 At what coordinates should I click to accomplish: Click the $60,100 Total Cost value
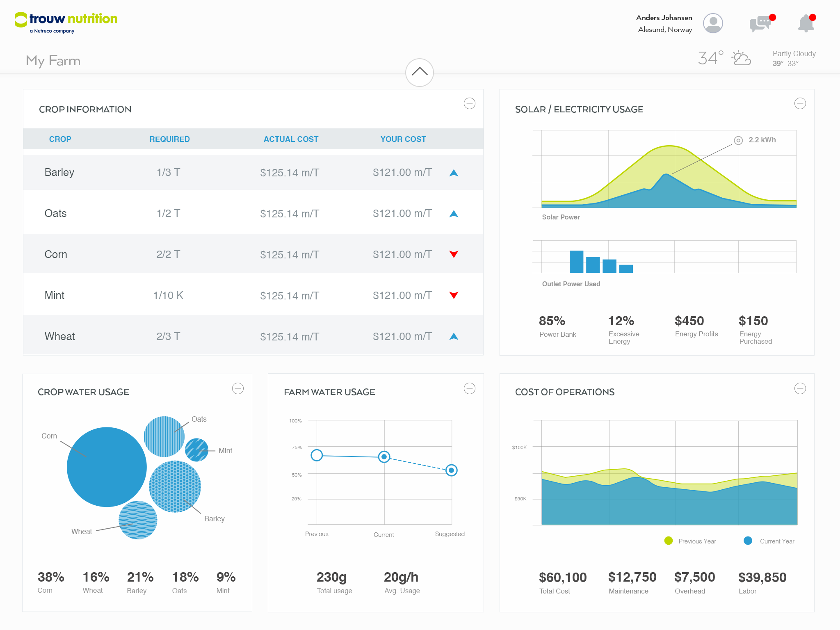(x=562, y=577)
